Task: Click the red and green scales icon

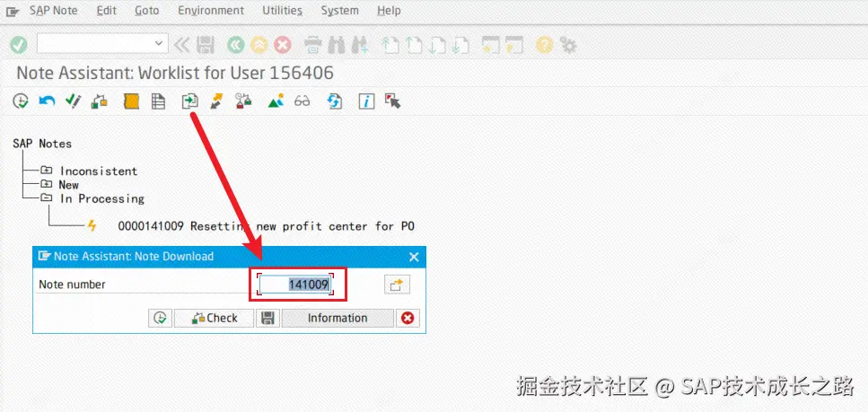Action: [243, 101]
